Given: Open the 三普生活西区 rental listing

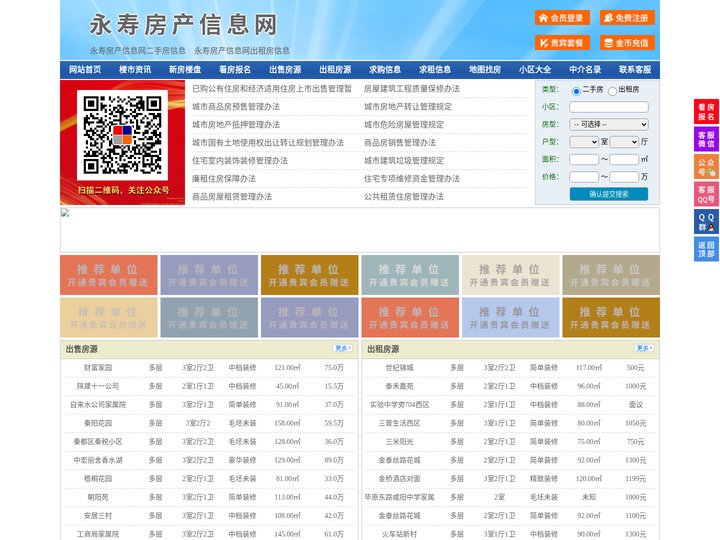Looking at the screenshot, I should (x=399, y=423).
